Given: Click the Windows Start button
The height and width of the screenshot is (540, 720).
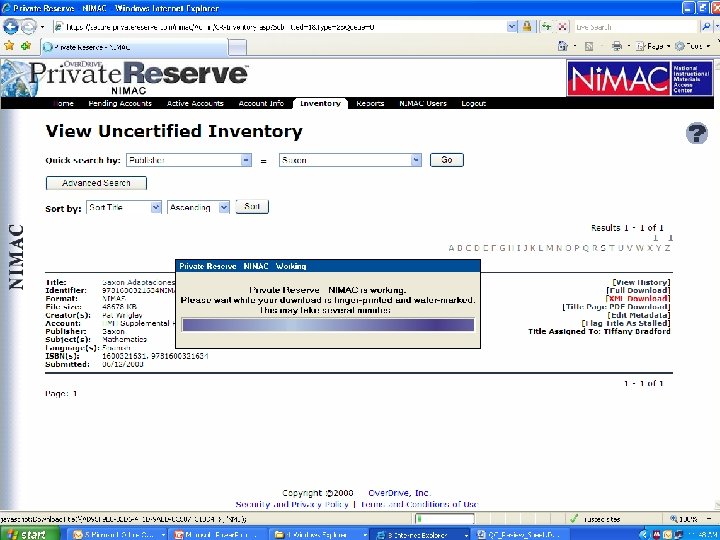Looking at the screenshot, I should coord(30,534).
